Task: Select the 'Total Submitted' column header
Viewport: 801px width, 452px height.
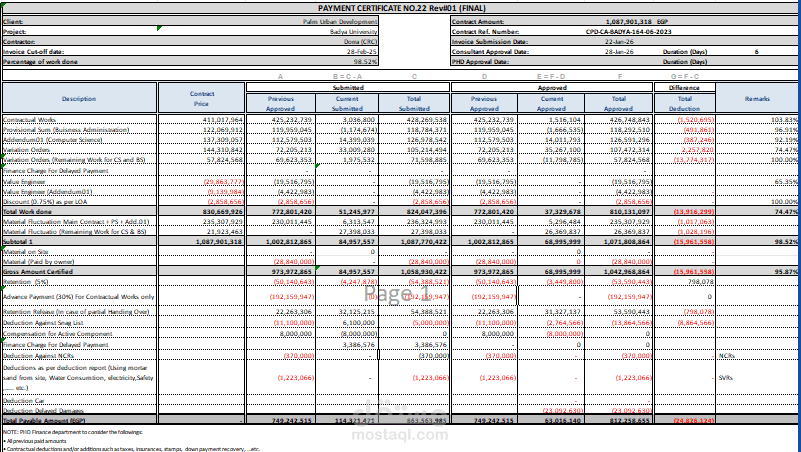Action: [414, 104]
